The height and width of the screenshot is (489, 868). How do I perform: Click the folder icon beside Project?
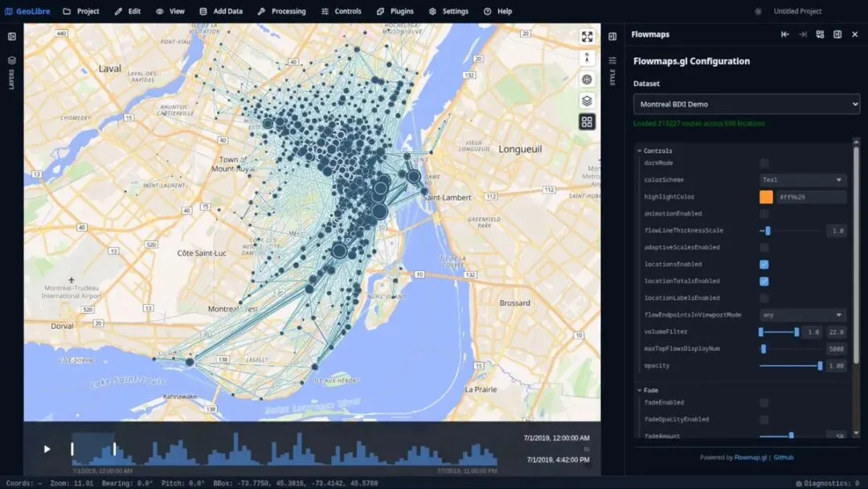pos(67,11)
